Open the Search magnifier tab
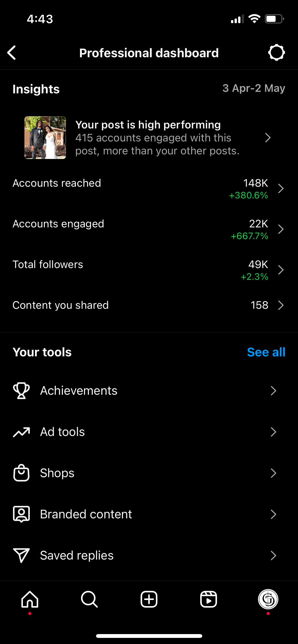 tap(89, 599)
